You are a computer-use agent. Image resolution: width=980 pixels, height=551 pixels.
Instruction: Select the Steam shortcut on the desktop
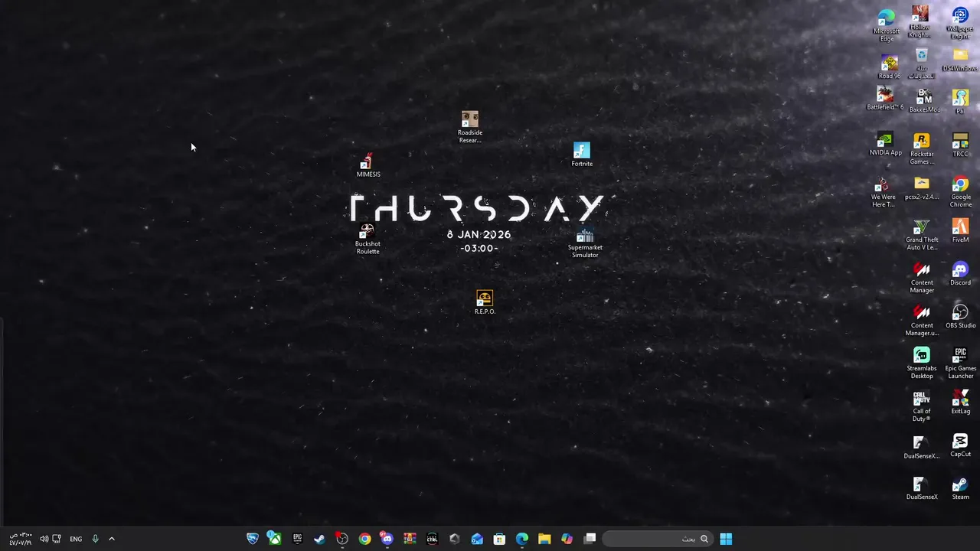click(960, 488)
